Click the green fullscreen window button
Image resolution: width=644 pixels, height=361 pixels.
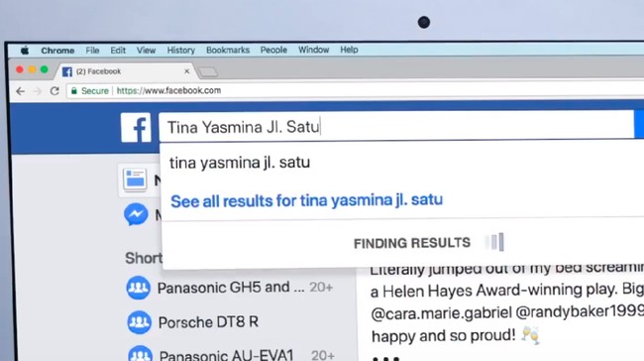coord(45,69)
